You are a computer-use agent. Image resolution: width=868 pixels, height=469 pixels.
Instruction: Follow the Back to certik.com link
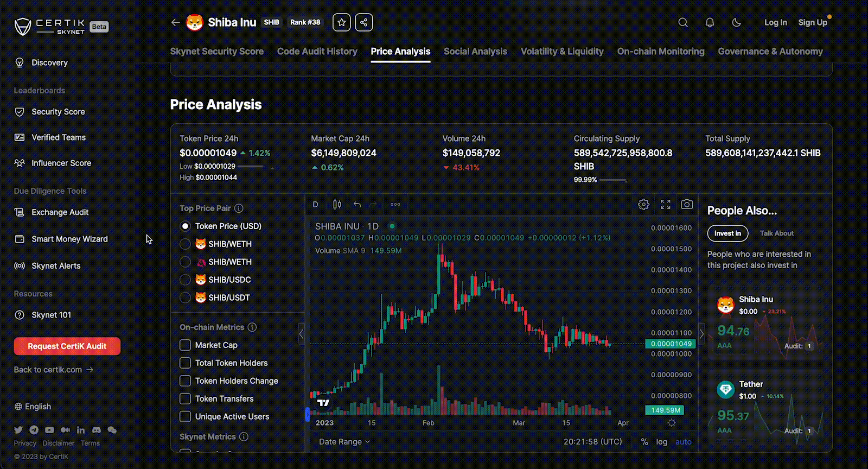(54, 370)
